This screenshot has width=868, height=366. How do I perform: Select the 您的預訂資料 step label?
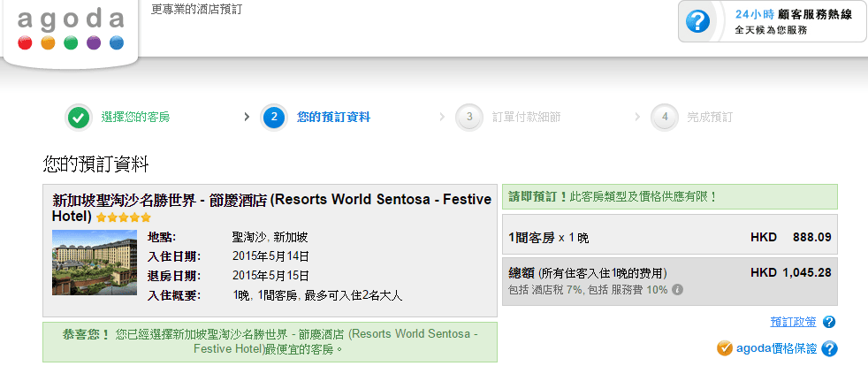coord(333,117)
